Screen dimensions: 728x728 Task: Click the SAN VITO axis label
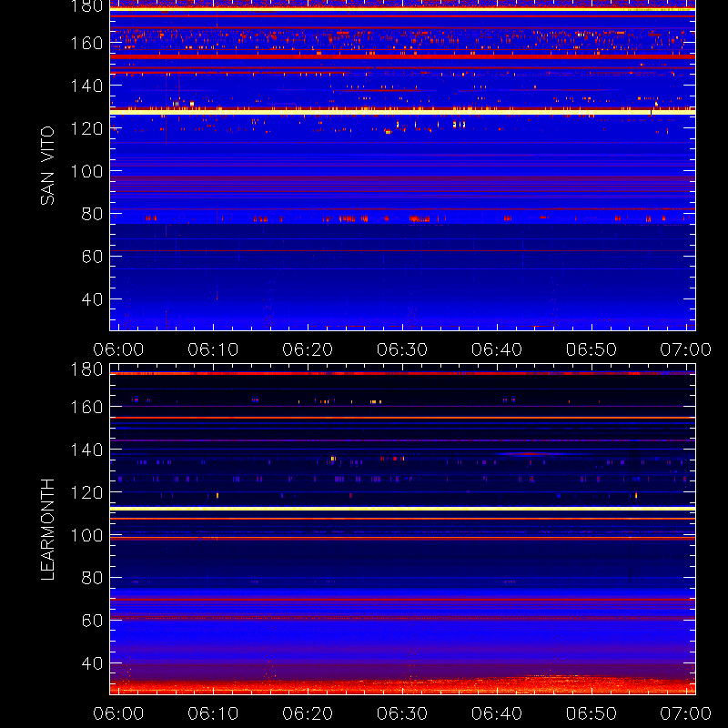47,166
